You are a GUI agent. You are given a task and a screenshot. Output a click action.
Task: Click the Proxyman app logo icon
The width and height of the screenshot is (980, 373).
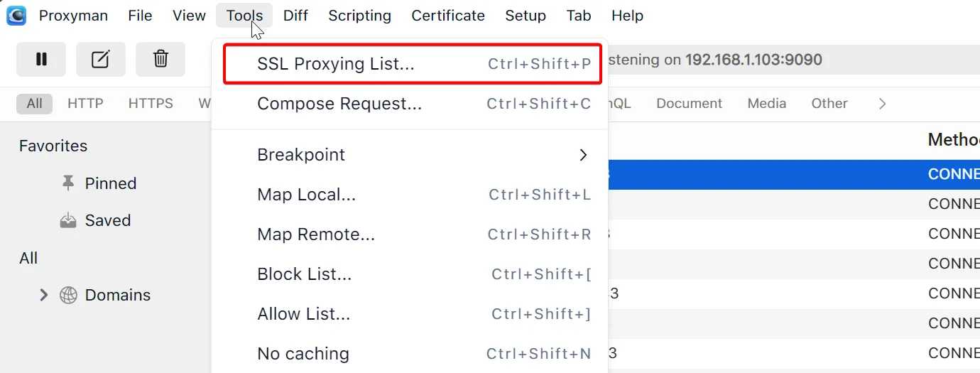[16, 16]
